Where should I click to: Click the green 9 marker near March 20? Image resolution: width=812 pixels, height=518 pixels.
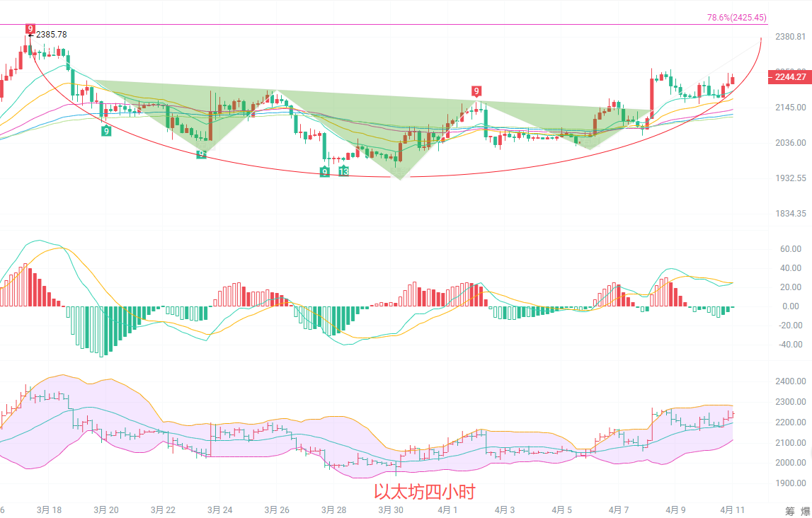[105, 130]
